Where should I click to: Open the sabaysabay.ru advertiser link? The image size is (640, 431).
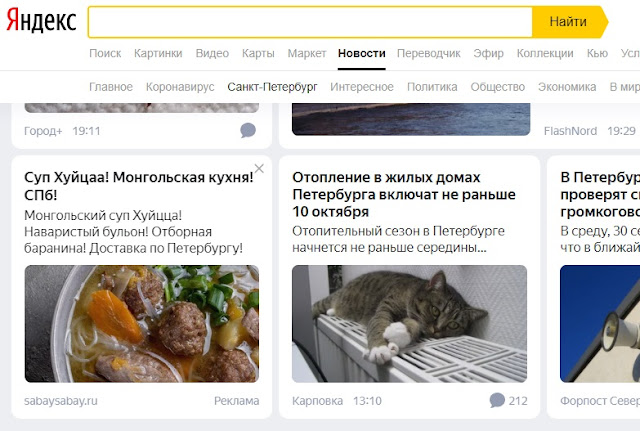[x=61, y=401]
